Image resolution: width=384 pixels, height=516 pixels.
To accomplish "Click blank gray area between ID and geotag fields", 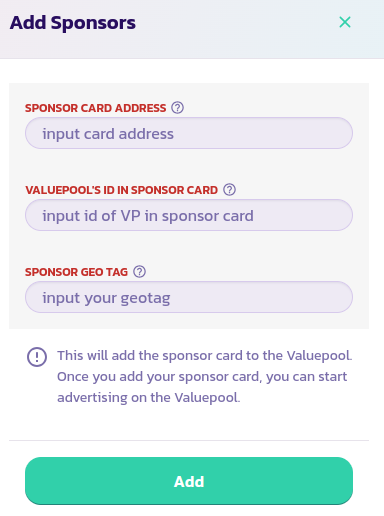I will (189, 248).
